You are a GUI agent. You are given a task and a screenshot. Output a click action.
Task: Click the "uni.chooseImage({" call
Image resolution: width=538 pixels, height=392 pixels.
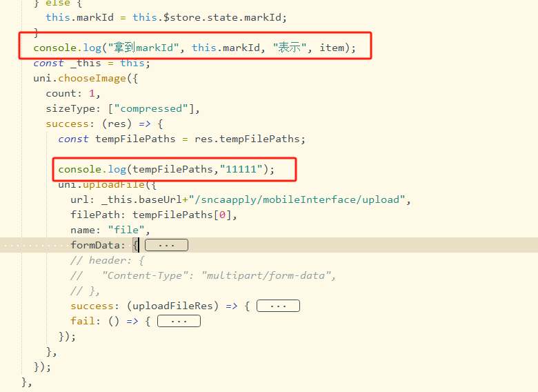pos(86,78)
